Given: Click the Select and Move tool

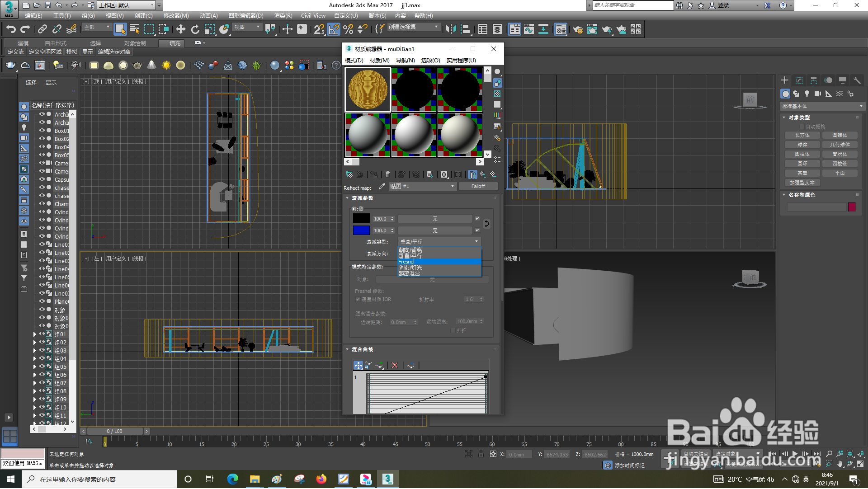Looking at the screenshot, I should coord(180,29).
